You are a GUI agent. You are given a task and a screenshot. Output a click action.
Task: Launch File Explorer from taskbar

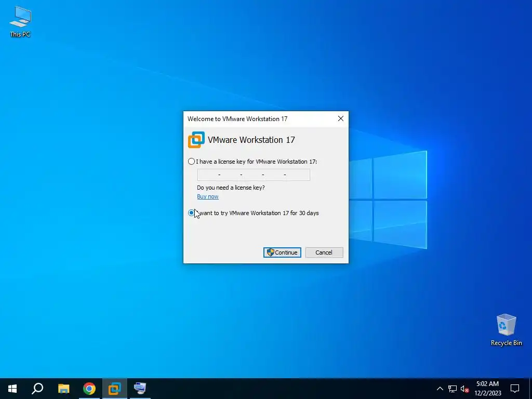[x=63, y=389]
